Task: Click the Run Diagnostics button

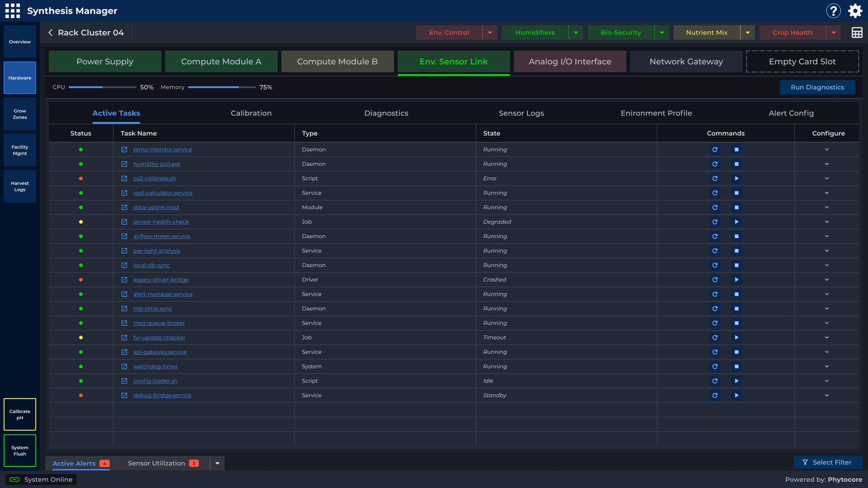Action: click(x=817, y=87)
